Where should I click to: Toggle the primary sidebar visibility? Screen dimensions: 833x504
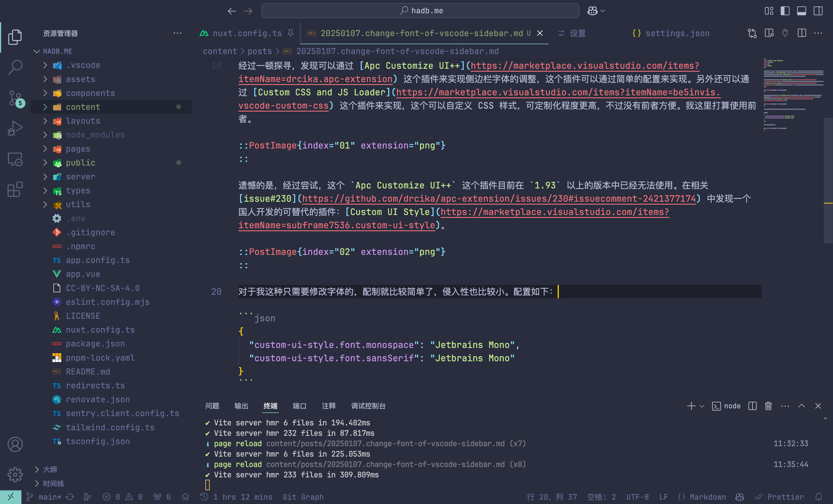(785, 11)
